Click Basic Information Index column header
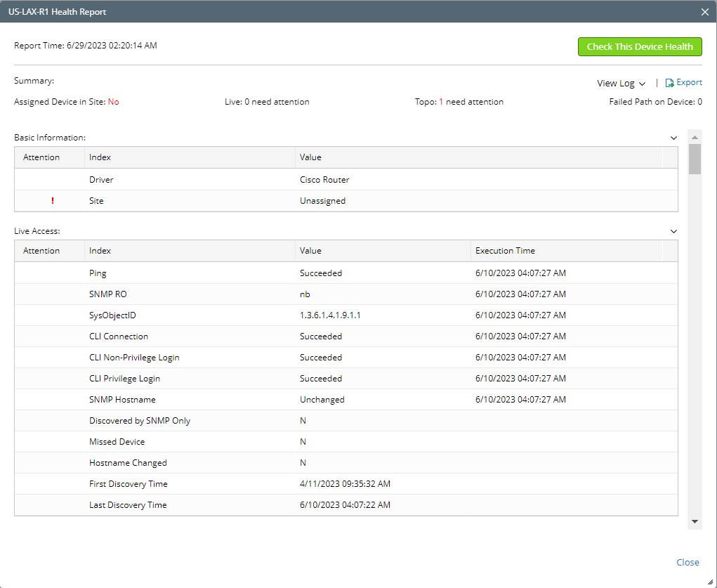This screenshot has height=588, width=717. click(x=100, y=157)
